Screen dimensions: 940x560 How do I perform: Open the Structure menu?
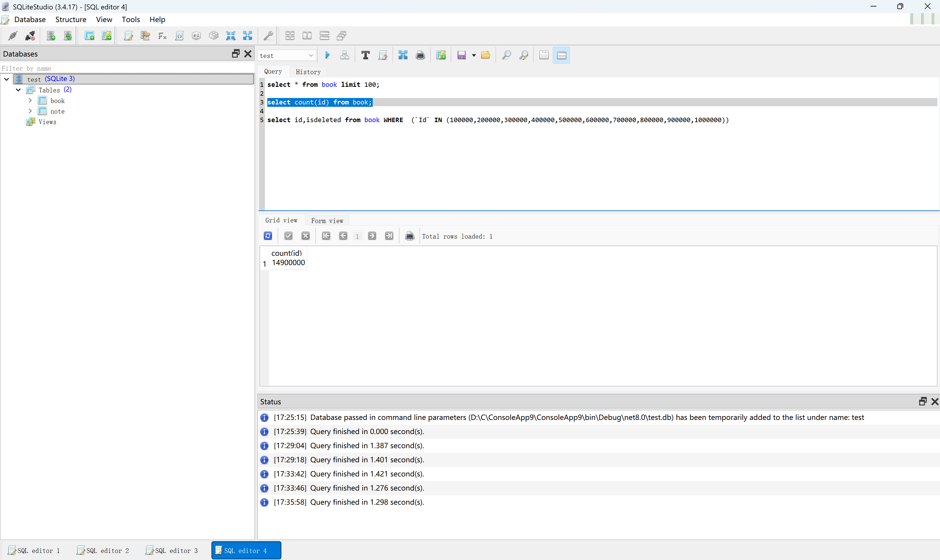(71, 20)
